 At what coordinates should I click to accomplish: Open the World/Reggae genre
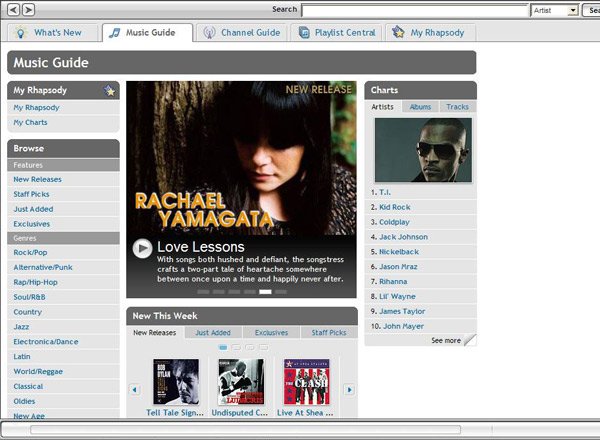[x=38, y=372]
